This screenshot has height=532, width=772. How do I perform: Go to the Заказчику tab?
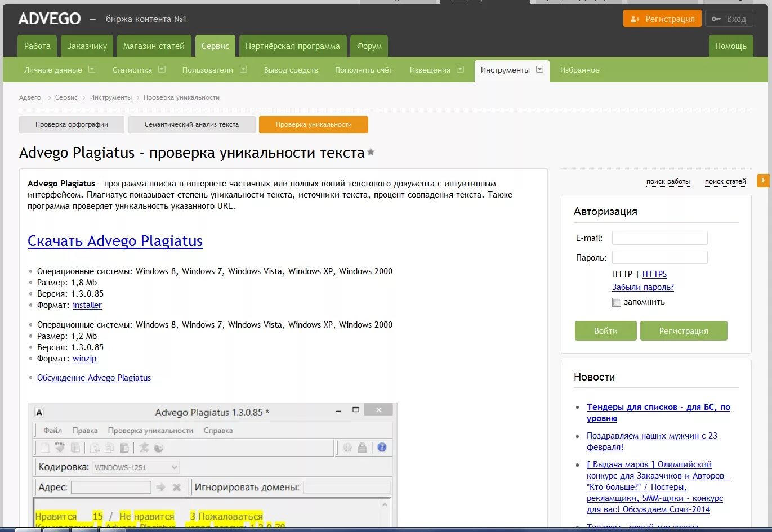(x=87, y=46)
